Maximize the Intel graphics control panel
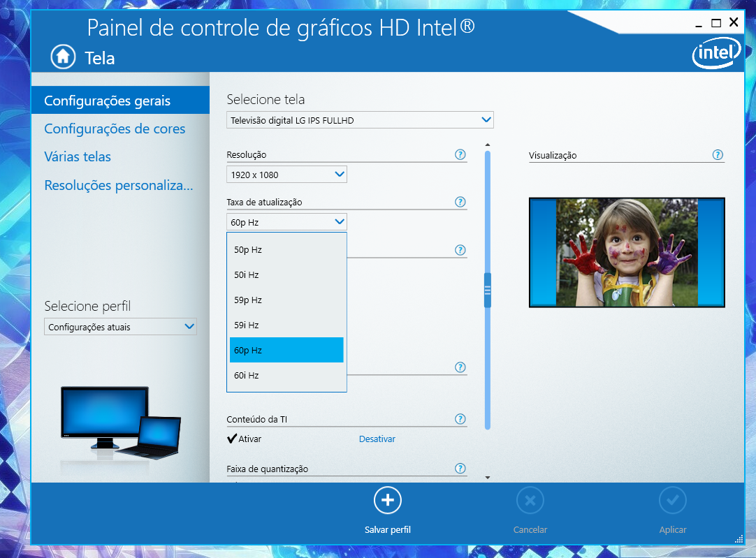This screenshot has width=756, height=558. (716, 22)
